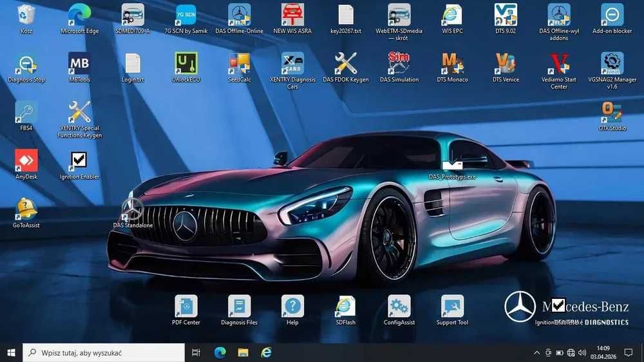
Task: Open the Help shortcut
Action: [292, 306]
